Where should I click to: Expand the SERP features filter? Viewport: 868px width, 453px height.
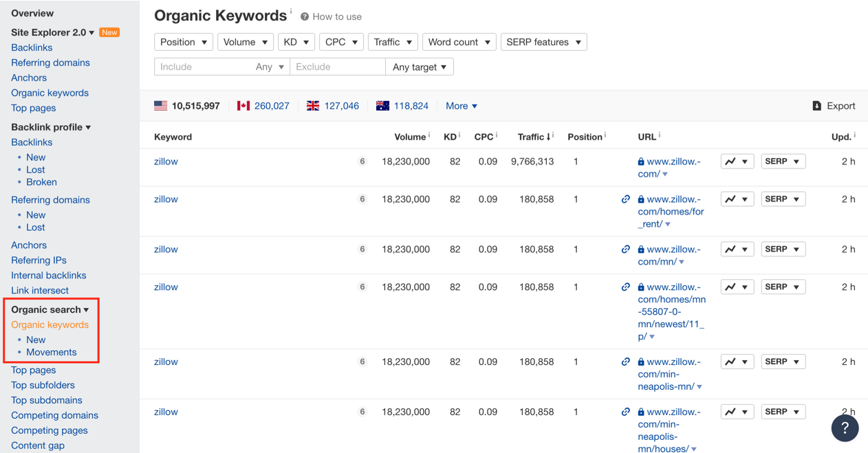(x=543, y=42)
